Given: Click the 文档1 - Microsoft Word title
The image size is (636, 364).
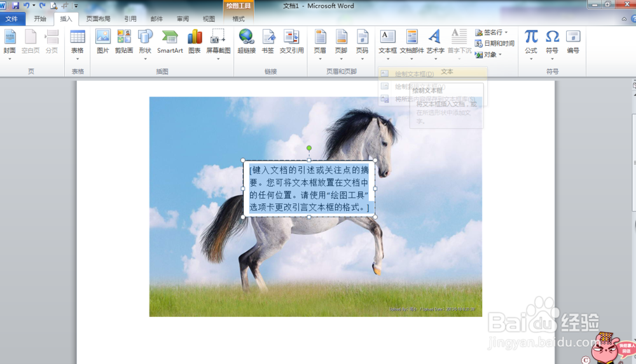Looking at the screenshot, I should (x=319, y=6).
